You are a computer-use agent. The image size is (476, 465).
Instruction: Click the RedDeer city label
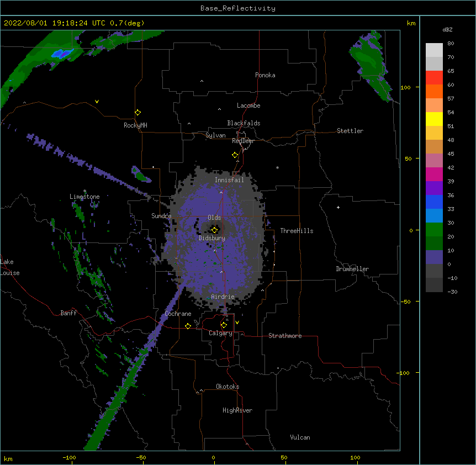click(x=243, y=141)
